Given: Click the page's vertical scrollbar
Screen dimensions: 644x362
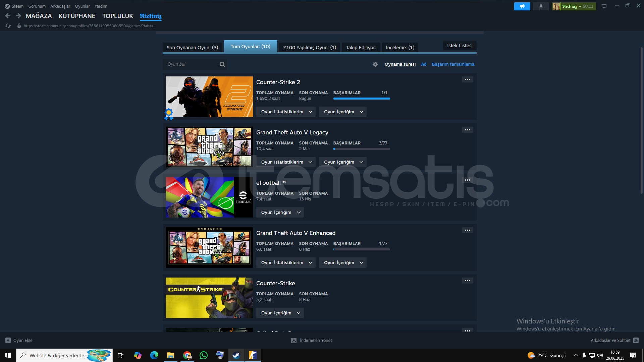Looking at the screenshot, I should [x=641, y=121].
